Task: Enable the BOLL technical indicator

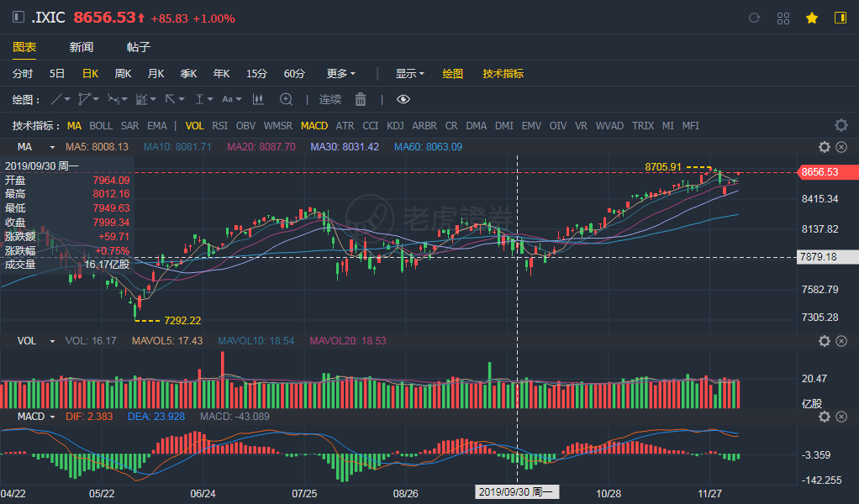Action: pos(101,125)
